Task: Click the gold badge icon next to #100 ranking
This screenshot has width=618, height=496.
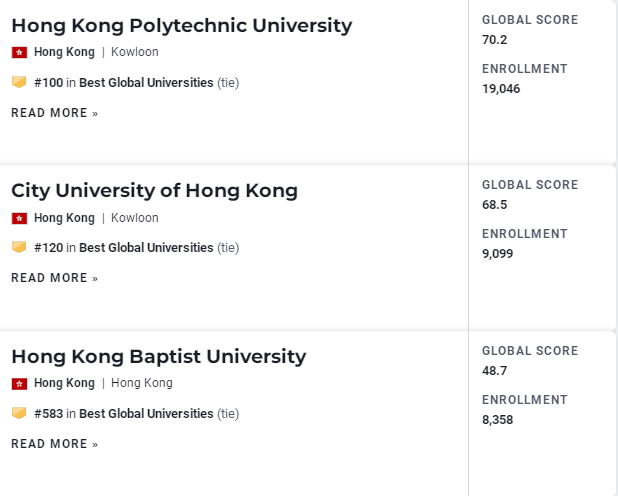Action: click(x=19, y=82)
